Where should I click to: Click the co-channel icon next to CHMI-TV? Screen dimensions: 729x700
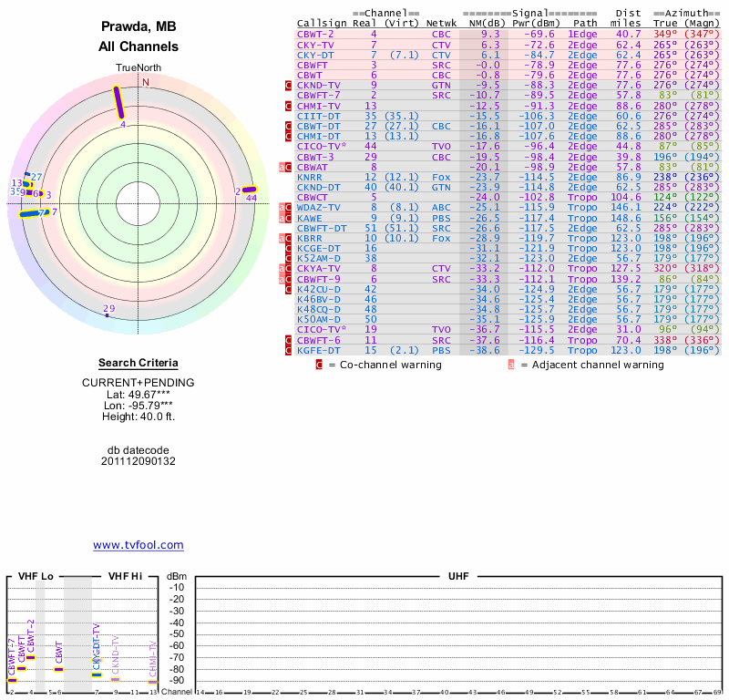[289, 106]
